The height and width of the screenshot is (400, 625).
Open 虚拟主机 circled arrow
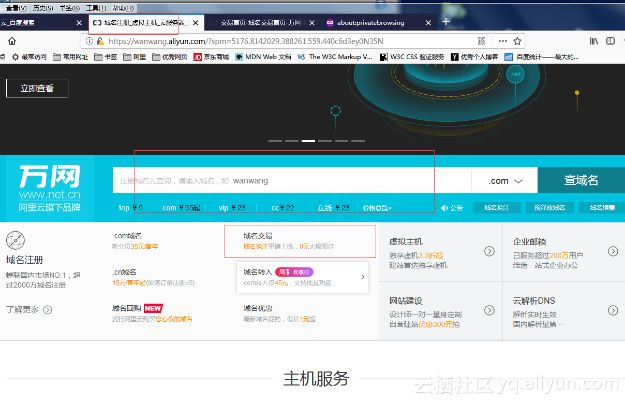click(489, 251)
